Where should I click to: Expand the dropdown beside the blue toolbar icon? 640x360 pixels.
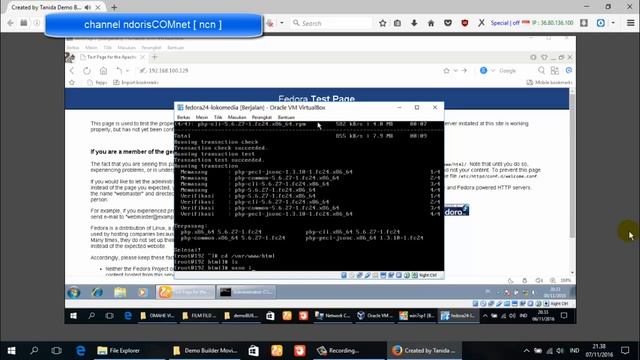click(x=613, y=23)
